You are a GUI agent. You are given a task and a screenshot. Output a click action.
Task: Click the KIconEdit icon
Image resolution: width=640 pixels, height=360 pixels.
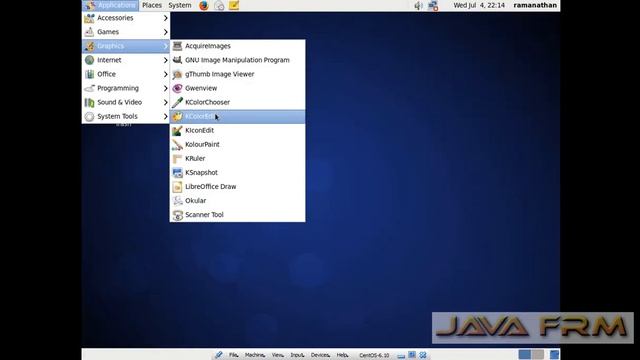click(x=177, y=130)
